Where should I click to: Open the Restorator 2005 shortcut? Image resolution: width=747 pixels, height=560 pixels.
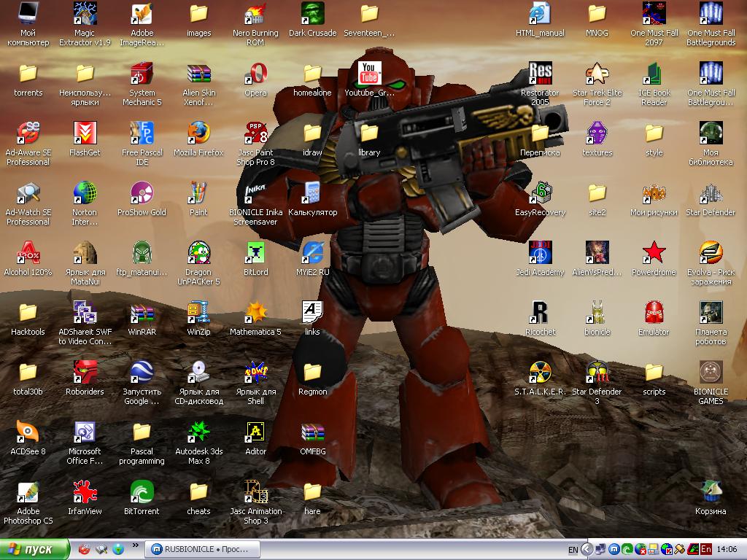(x=541, y=74)
